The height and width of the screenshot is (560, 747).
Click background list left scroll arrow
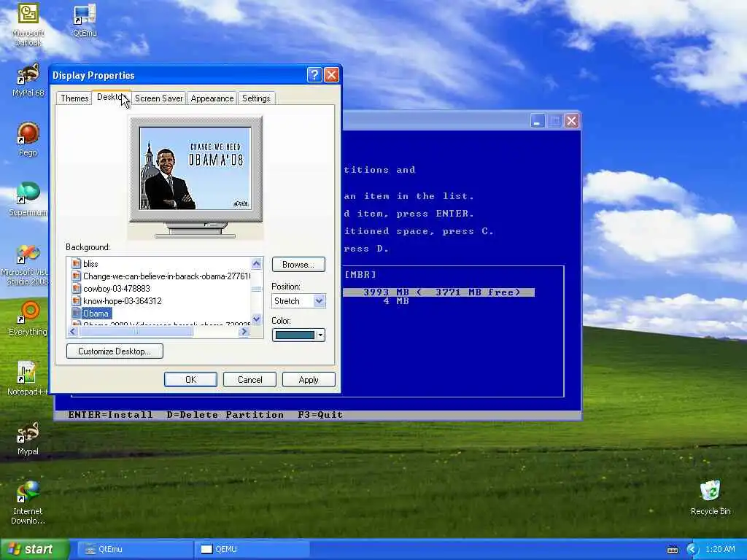(73, 332)
